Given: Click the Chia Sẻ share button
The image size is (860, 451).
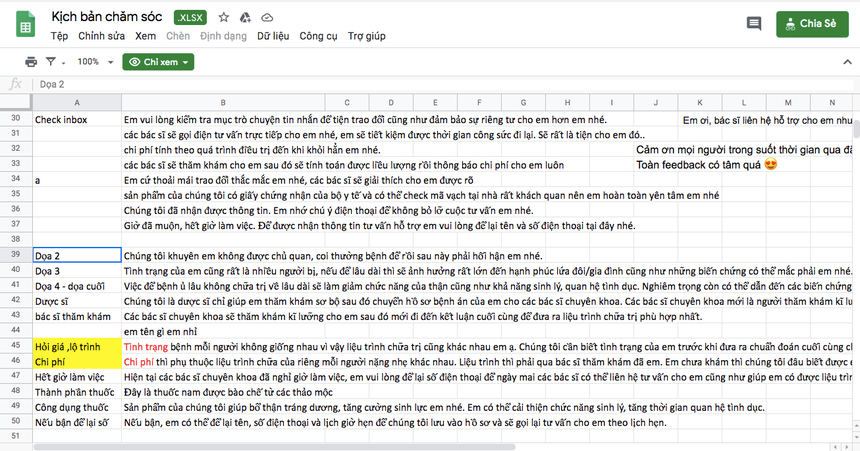Looking at the screenshot, I should tap(813, 24).
